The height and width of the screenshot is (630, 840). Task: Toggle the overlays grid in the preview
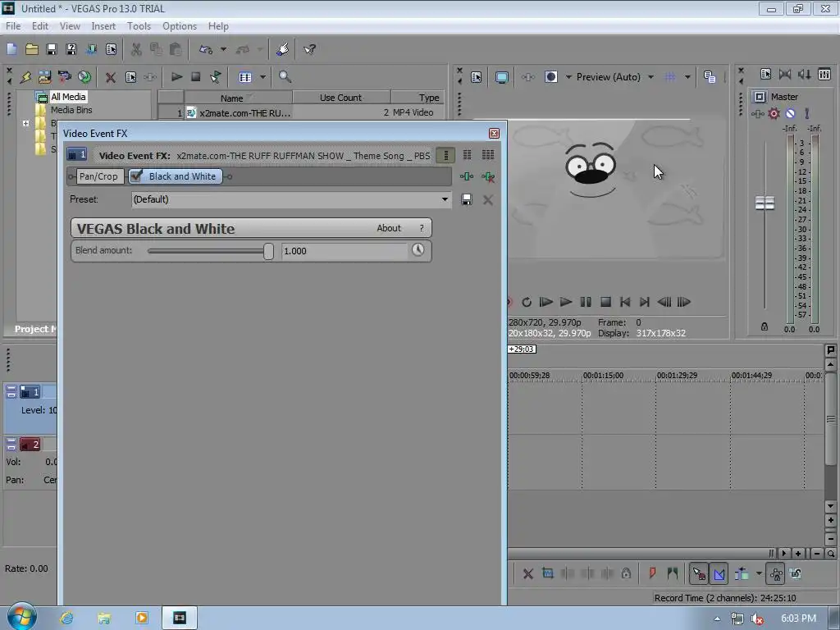pos(670,77)
